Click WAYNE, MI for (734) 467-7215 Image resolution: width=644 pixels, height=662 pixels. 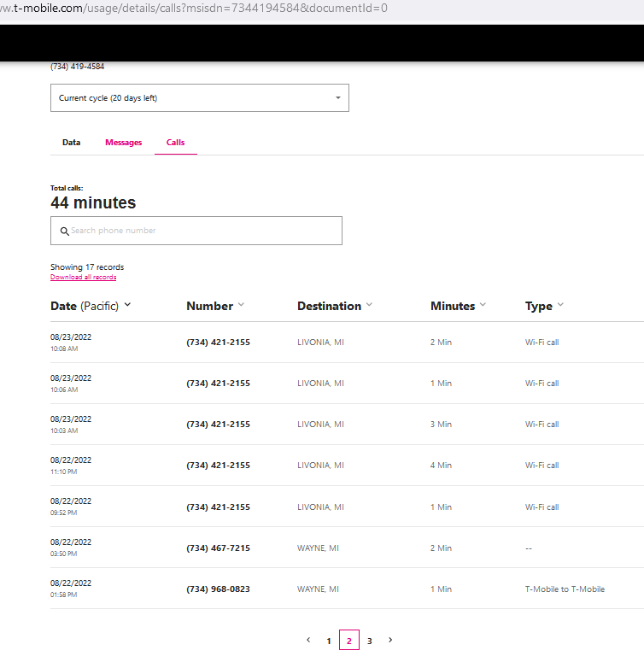coord(318,548)
